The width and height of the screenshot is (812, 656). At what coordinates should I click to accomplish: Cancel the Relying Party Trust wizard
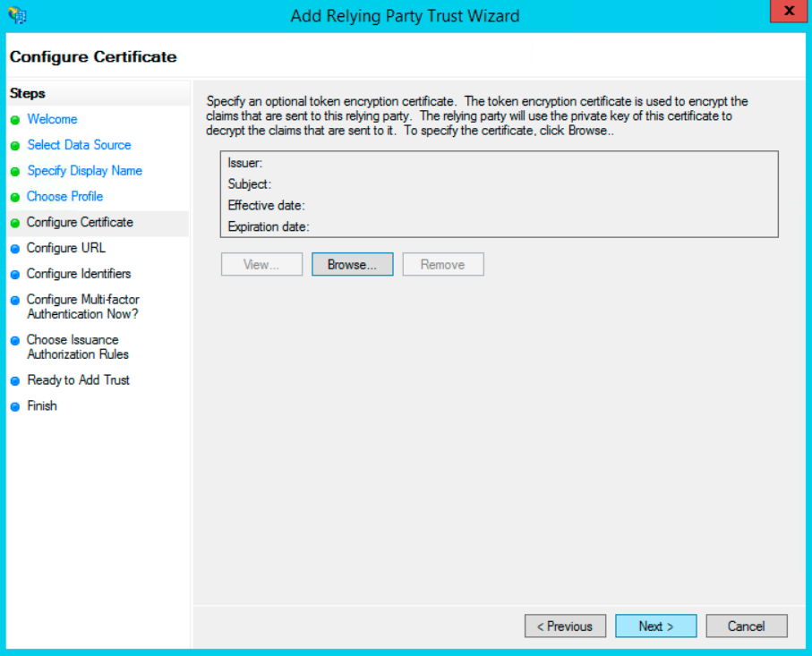pyautogui.click(x=746, y=626)
